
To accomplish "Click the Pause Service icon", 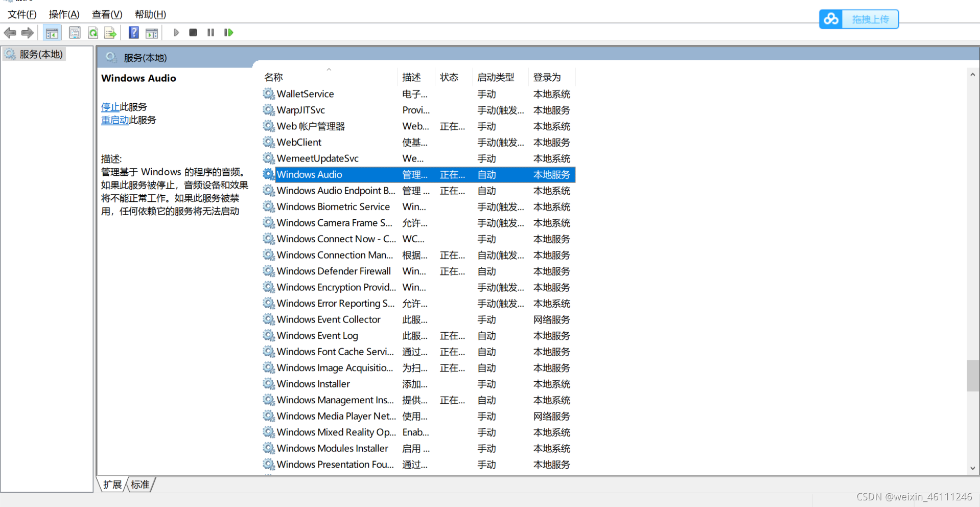I will click(211, 33).
